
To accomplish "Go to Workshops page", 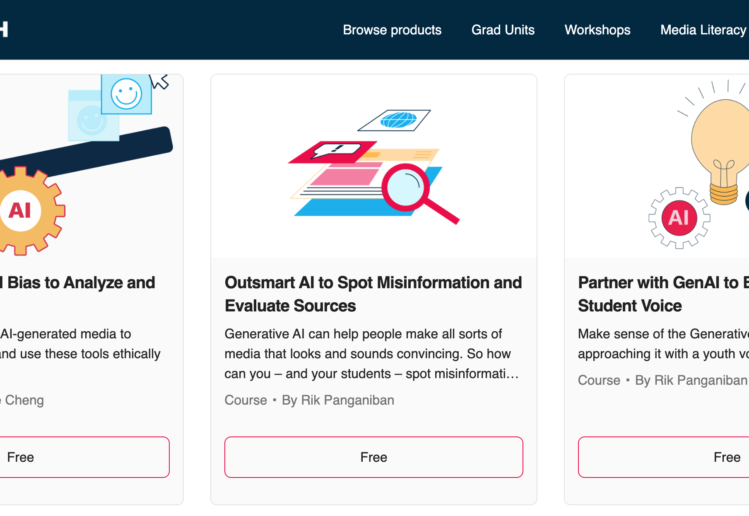I will click(x=597, y=30).
